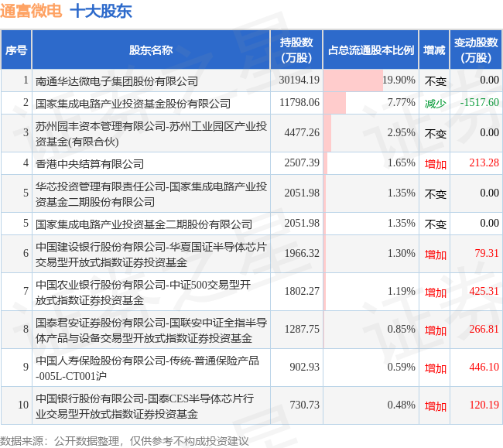Select the 股东名称 column header
Viewport: 503px width, 448px height.
click(151, 50)
